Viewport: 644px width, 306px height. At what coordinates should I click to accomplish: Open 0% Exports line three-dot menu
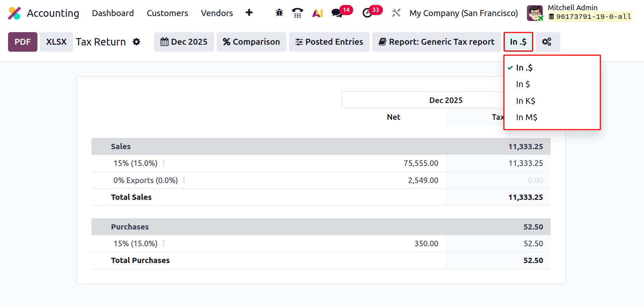pyautogui.click(x=184, y=180)
